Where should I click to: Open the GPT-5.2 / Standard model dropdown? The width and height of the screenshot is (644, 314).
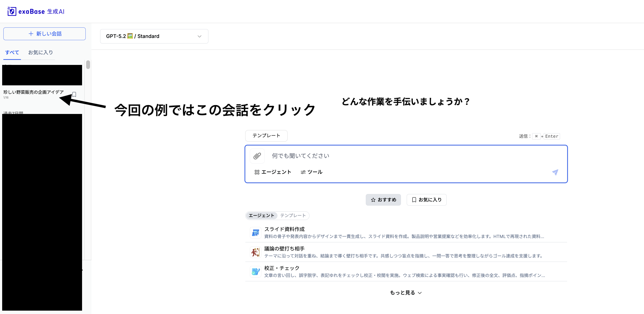point(154,36)
